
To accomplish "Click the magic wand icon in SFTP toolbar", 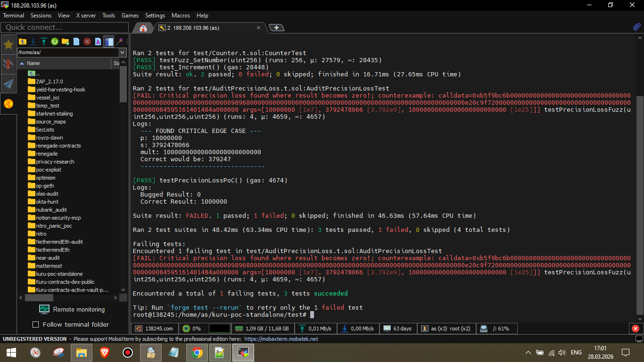I will (x=120, y=41).
